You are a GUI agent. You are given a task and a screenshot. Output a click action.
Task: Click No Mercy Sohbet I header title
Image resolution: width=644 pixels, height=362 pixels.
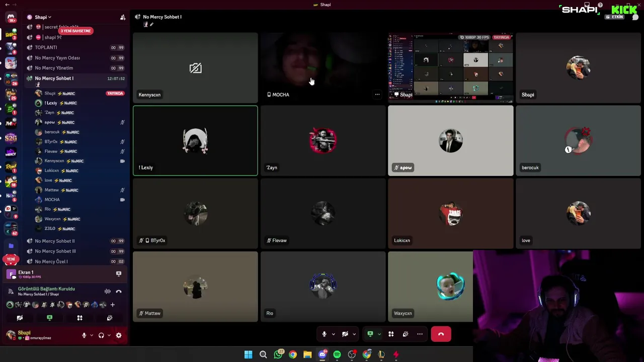click(162, 17)
